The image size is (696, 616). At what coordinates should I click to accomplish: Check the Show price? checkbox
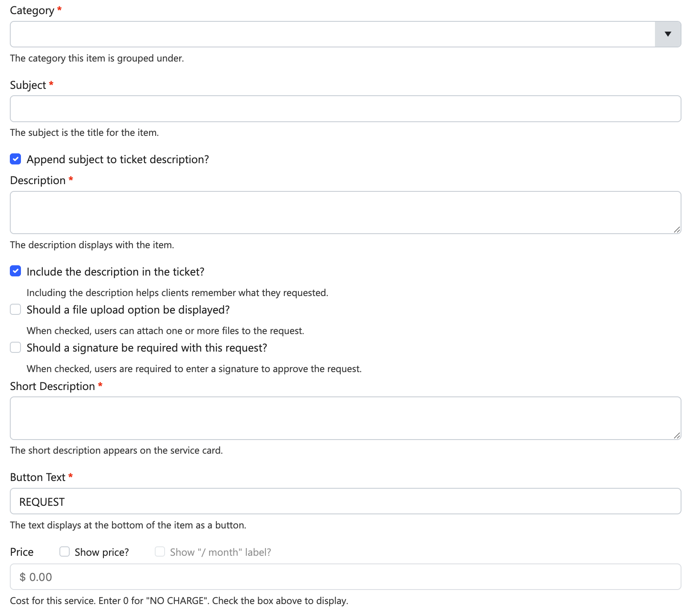[x=65, y=551]
